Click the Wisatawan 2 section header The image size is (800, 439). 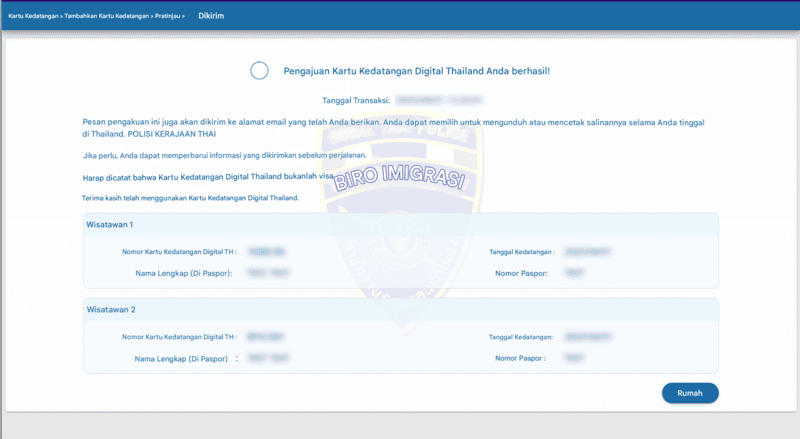[110, 310]
